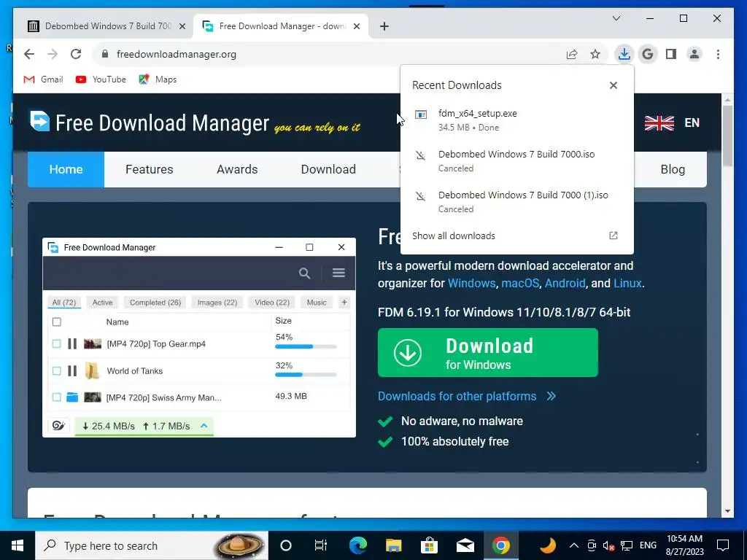Click the pause icon for Top Gear.mp4
Screen dimensions: 747x560
(72, 344)
